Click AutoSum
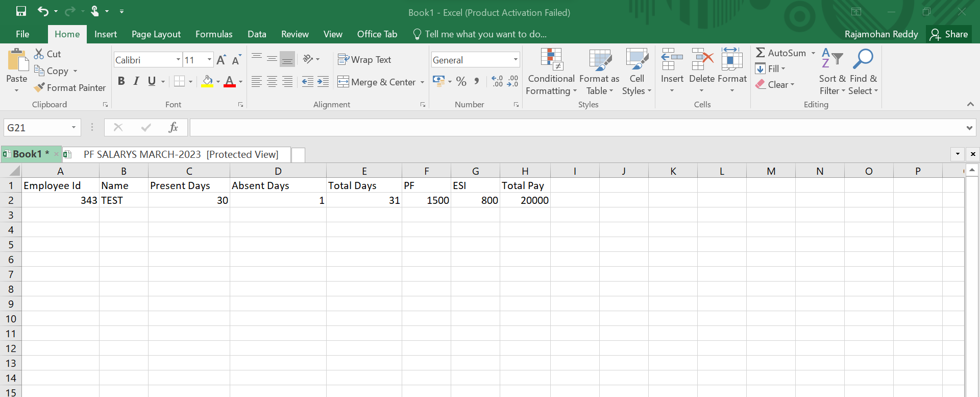980x397 pixels. click(x=781, y=53)
